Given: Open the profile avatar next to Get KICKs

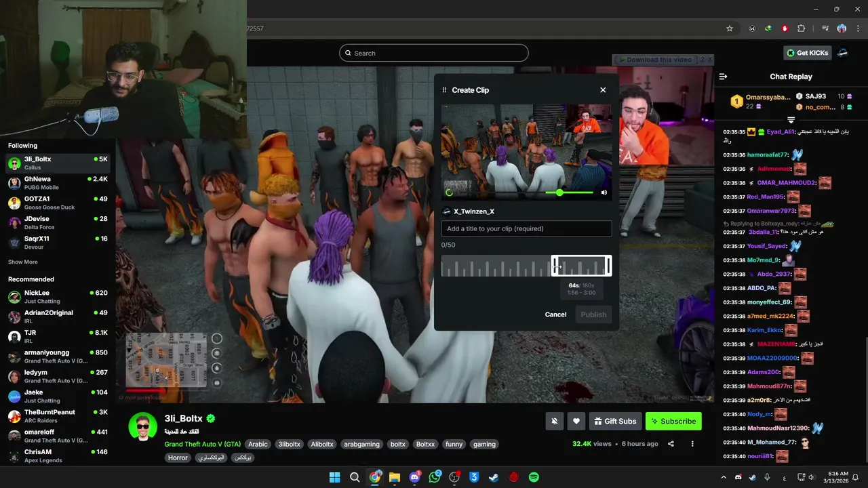Looking at the screenshot, I should 842,53.
